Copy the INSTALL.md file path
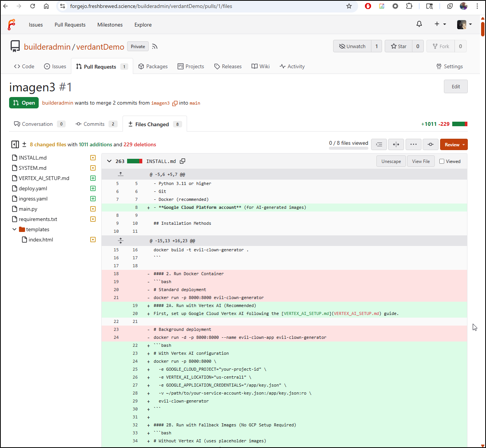Image resolution: width=486 pixels, height=448 pixels. (x=182, y=161)
